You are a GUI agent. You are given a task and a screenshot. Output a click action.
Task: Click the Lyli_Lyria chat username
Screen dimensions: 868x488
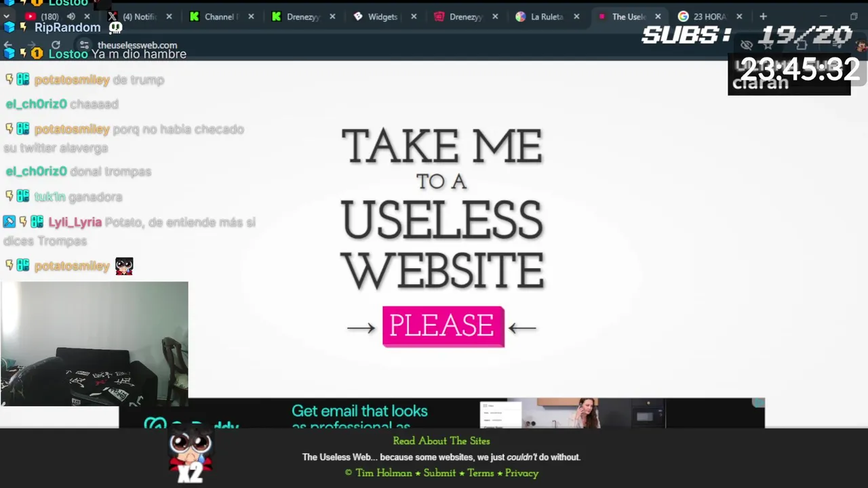point(75,222)
